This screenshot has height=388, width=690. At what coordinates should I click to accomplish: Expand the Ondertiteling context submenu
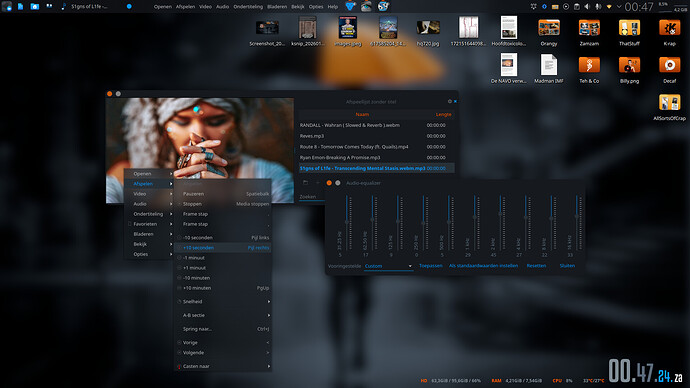[149, 214]
